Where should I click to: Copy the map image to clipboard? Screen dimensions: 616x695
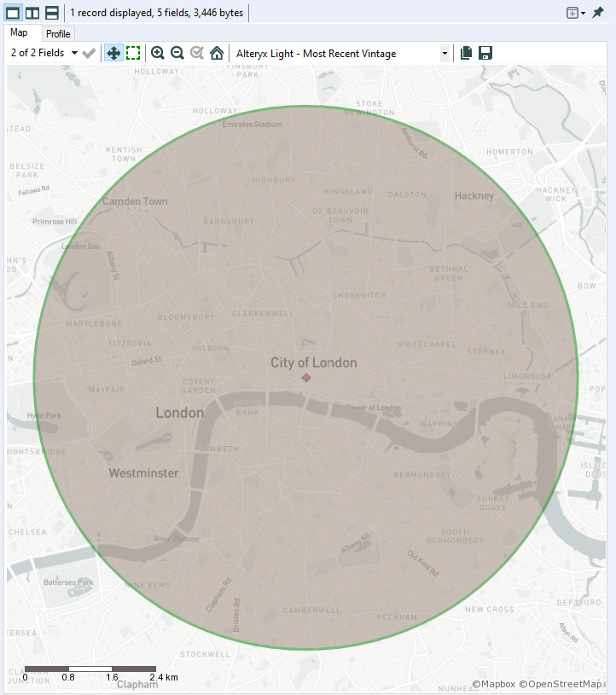pos(466,53)
